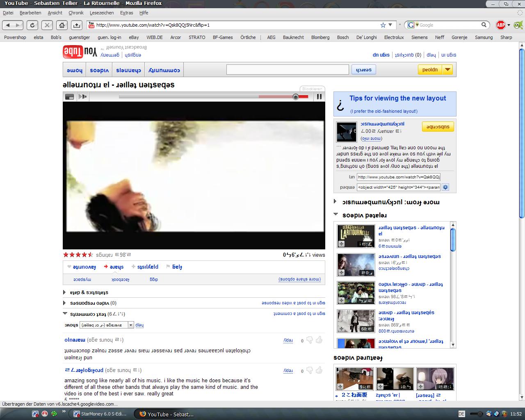Expand the 'video responses' section
The height and width of the screenshot is (420, 525).
pyautogui.click(x=64, y=303)
